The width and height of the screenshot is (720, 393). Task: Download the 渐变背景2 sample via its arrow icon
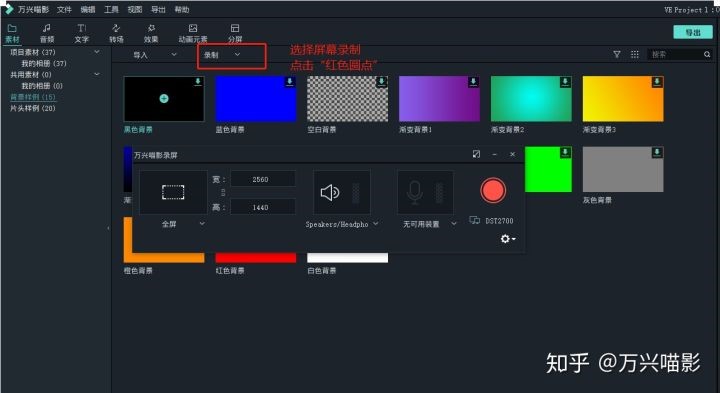click(x=565, y=81)
